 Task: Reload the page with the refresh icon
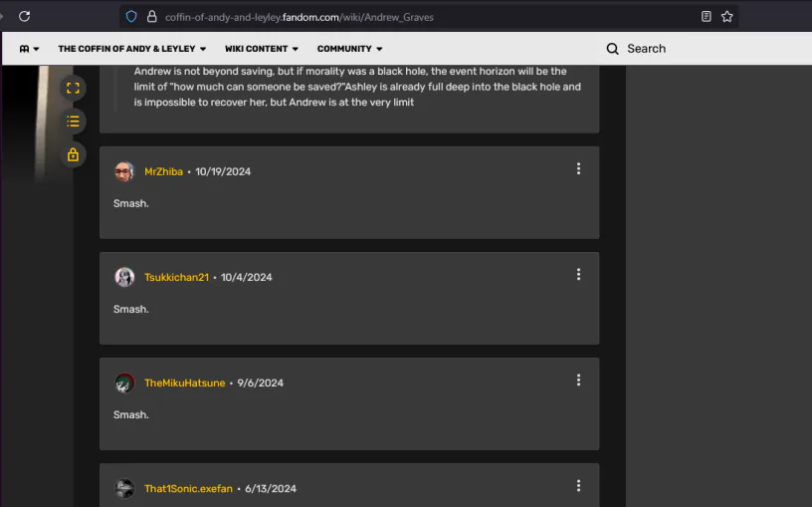(24, 17)
